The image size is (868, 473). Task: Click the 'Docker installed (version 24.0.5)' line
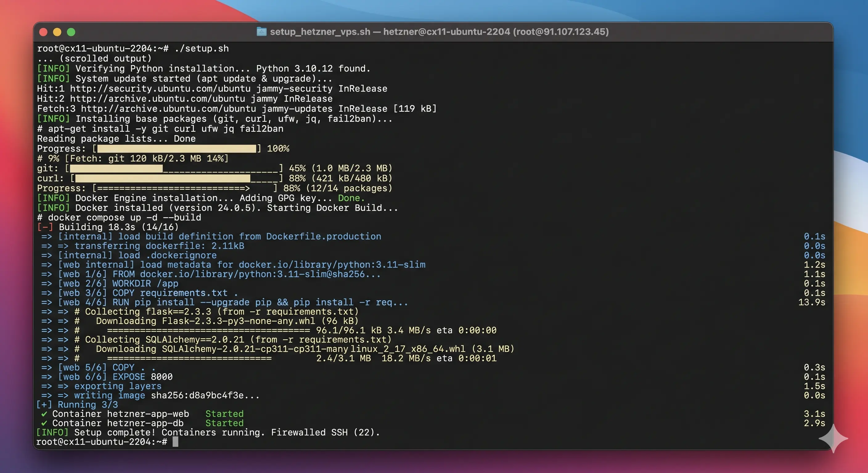click(218, 208)
